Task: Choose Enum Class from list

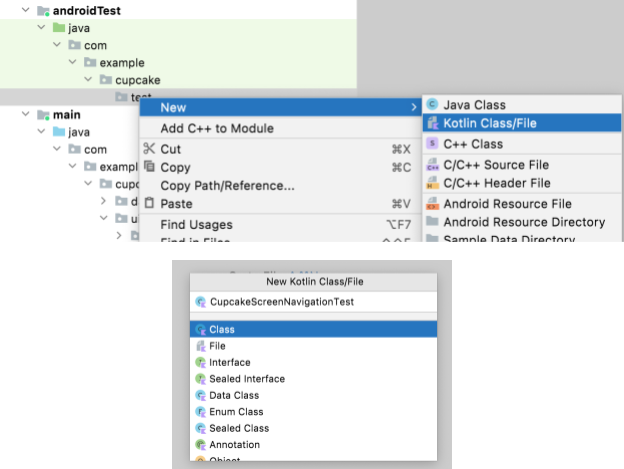Action: (236, 411)
